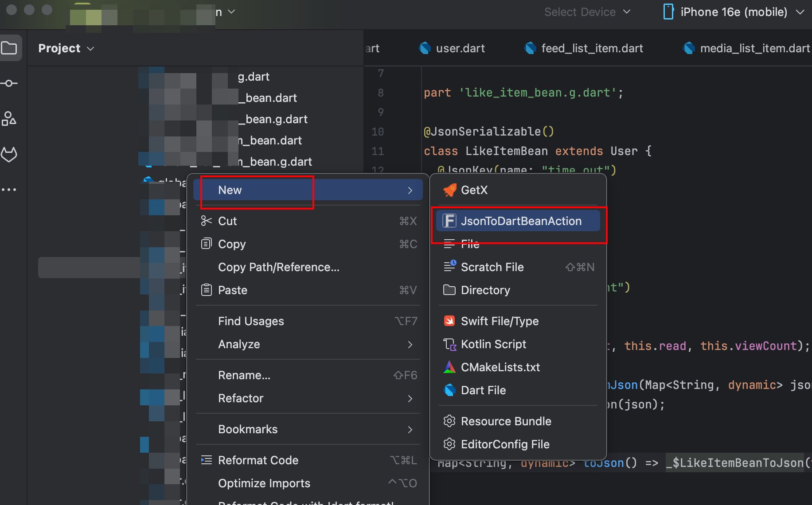Click the Scratch File icon
This screenshot has height=505, width=812.
point(449,266)
